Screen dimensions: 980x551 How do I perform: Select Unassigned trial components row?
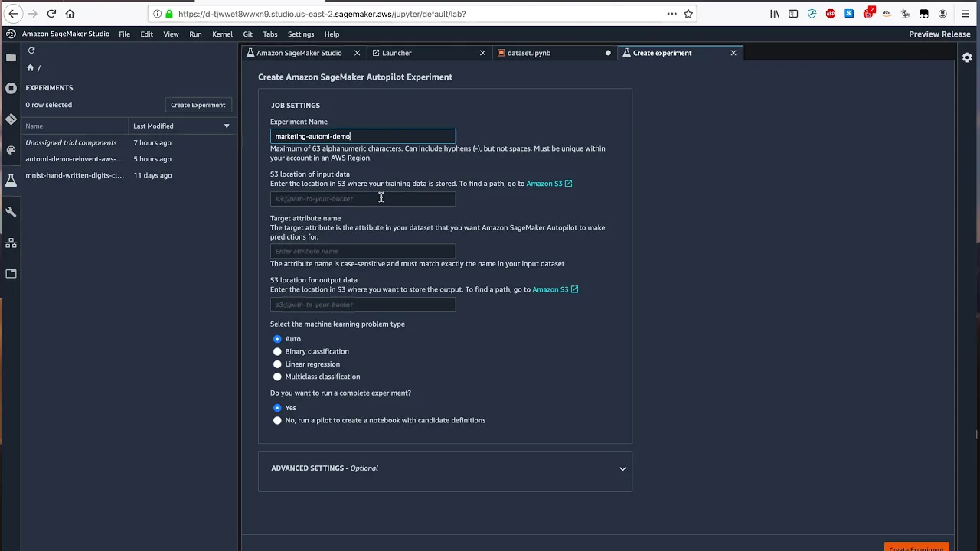tap(129, 143)
